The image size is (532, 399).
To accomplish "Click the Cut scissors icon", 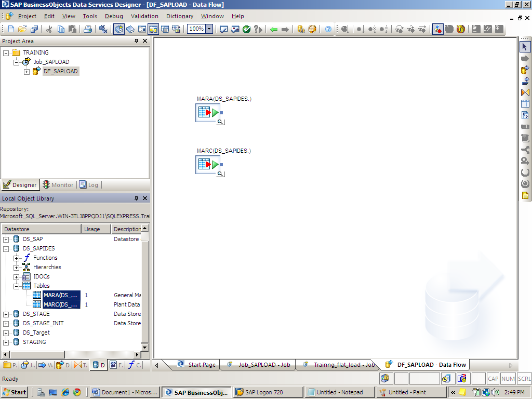I will (x=49, y=29).
